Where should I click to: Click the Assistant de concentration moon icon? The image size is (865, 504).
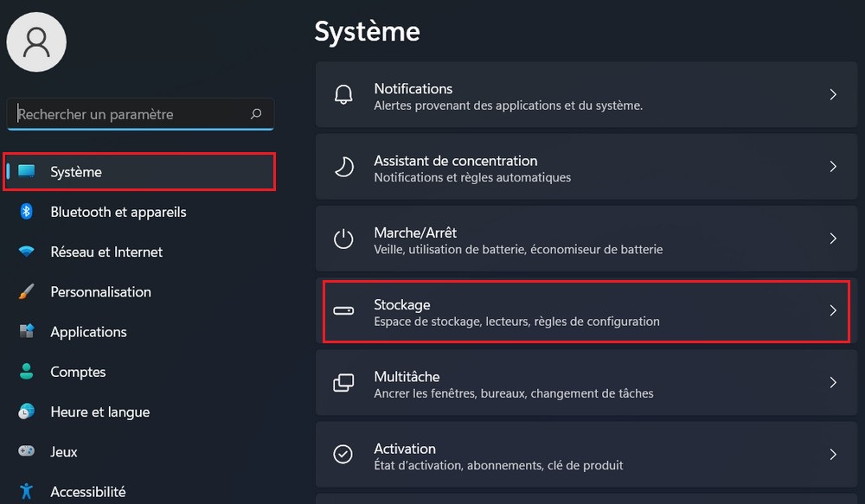343,167
